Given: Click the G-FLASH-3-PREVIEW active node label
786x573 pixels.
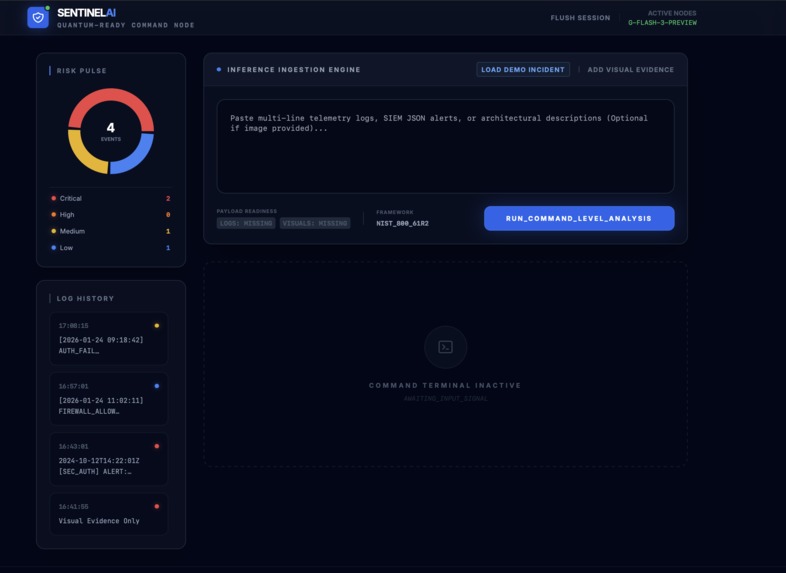Looking at the screenshot, I should 662,23.
